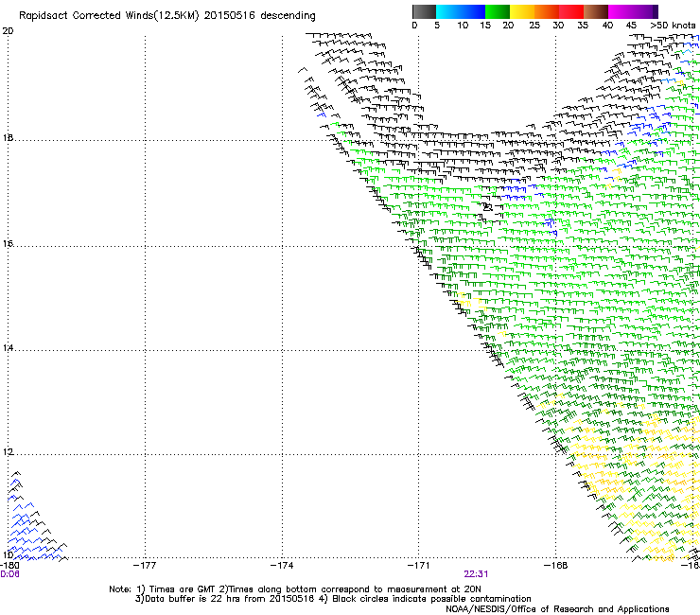The width and height of the screenshot is (700, 615).
Task: Select the '45' label under the colorbar
Action: (x=631, y=26)
